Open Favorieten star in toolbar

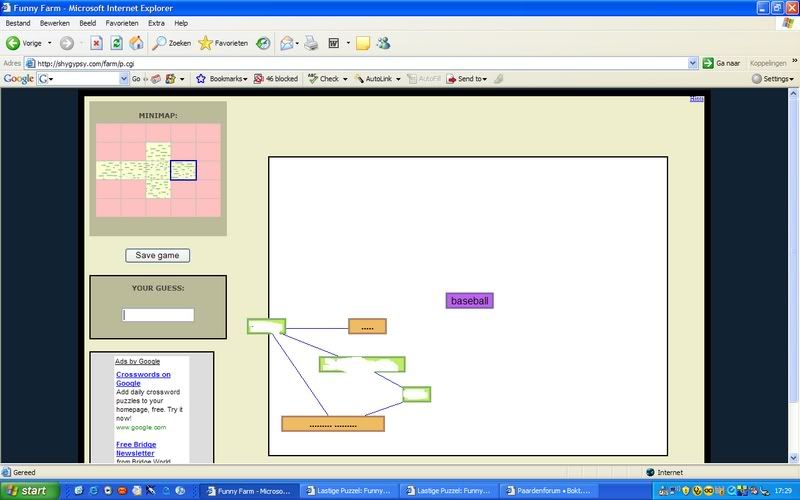click(219, 43)
